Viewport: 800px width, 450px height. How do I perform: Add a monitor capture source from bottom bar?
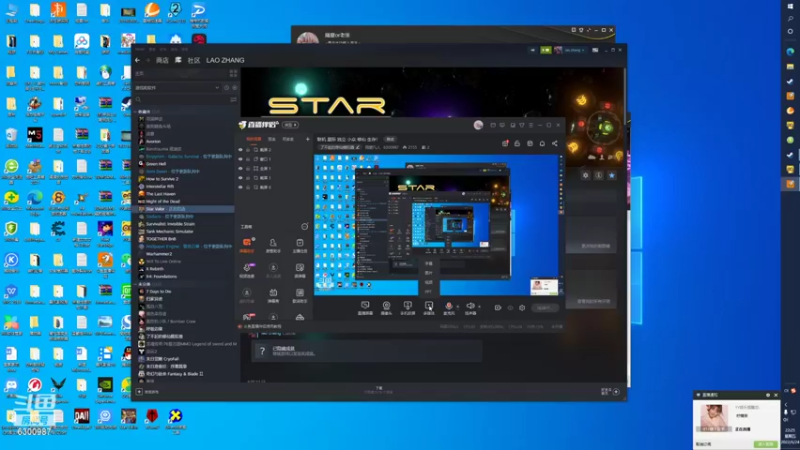click(365, 308)
